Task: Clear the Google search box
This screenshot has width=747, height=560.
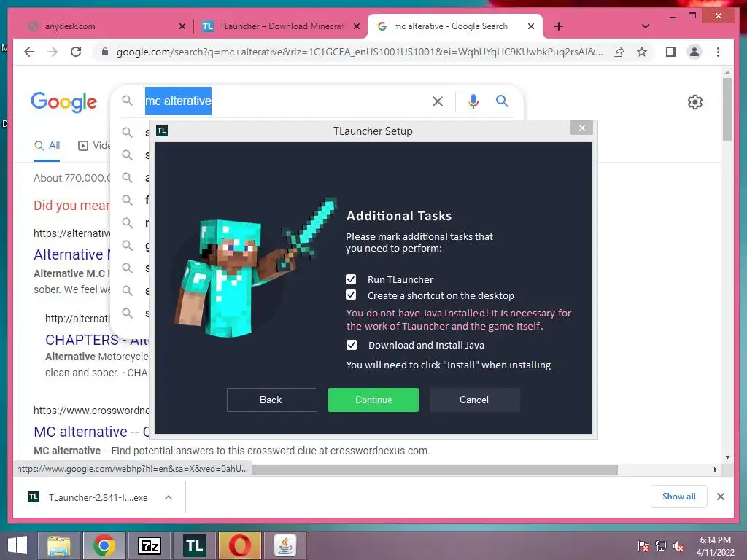Action: point(438,101)
